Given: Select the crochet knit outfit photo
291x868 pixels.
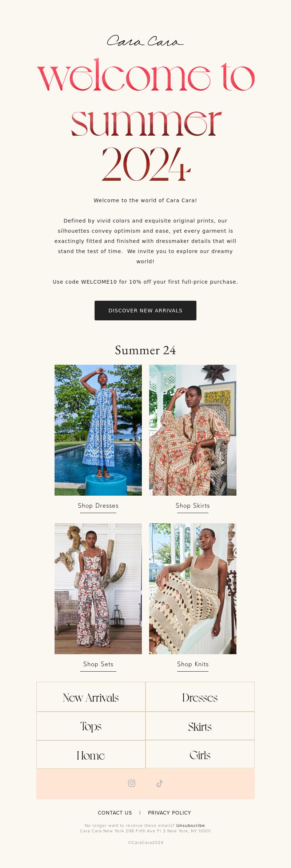Looking at the screenshot, I should [x=193, y=589].
